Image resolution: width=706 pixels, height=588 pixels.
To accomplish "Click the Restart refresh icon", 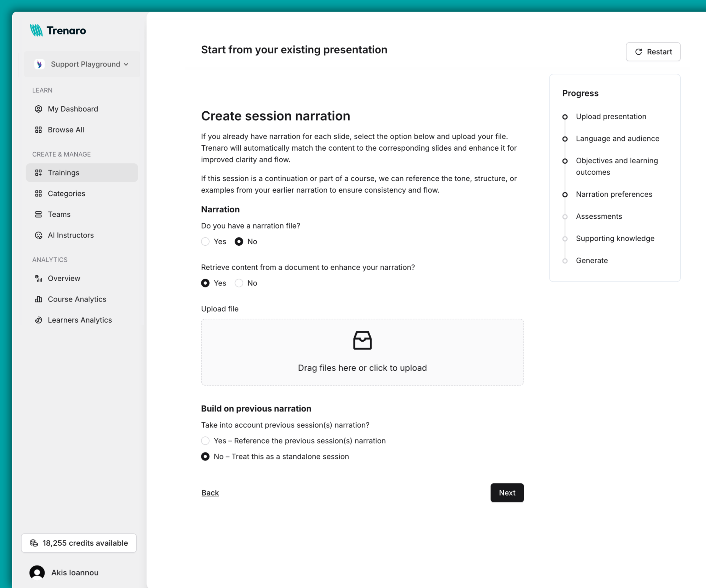I will (x=639, y=52).
